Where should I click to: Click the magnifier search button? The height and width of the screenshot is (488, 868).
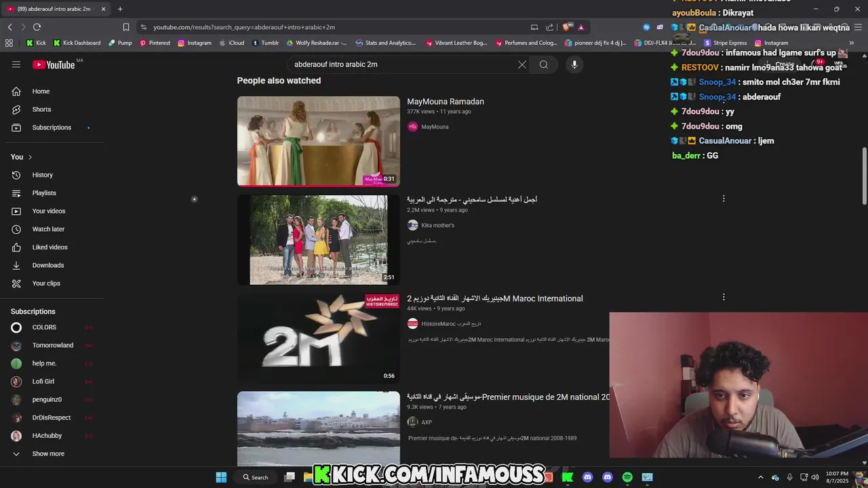(544, 64)
